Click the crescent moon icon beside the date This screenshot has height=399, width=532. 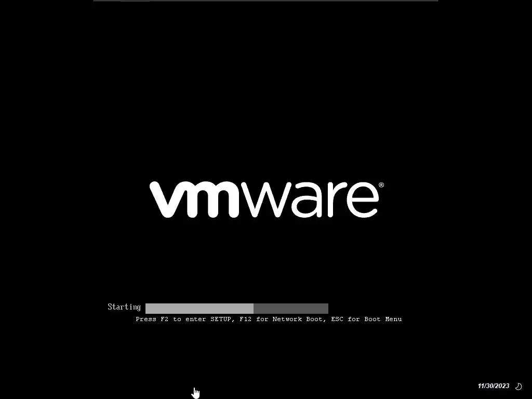coord(518,386)
